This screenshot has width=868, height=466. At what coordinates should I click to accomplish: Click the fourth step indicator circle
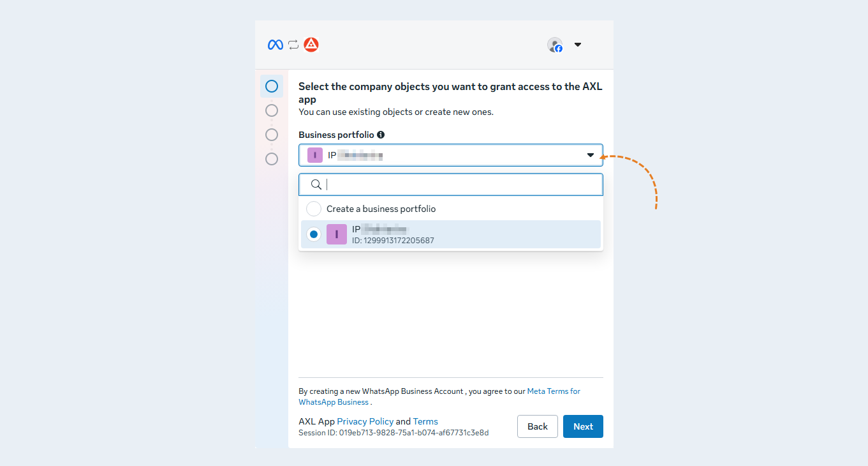pos(272,159)
